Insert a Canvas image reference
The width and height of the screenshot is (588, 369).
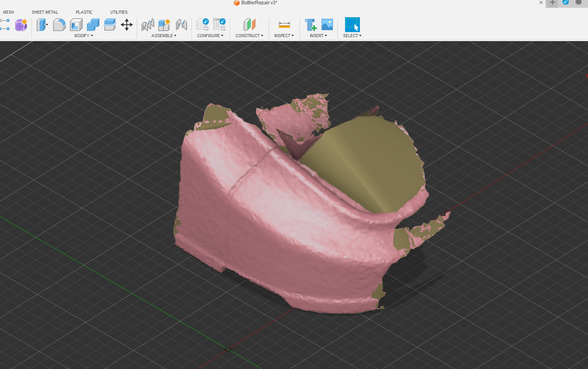(327, 25)
